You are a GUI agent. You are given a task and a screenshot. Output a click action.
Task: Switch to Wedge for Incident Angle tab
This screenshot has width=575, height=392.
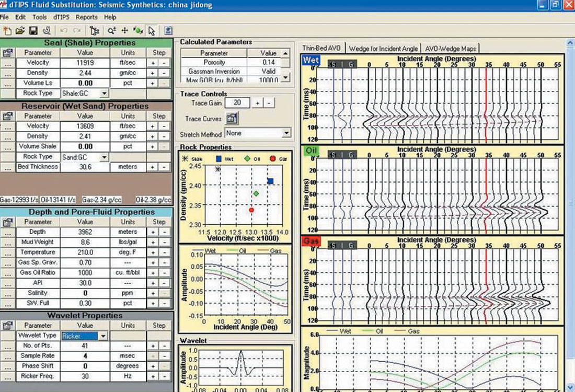tap(383, 49)
